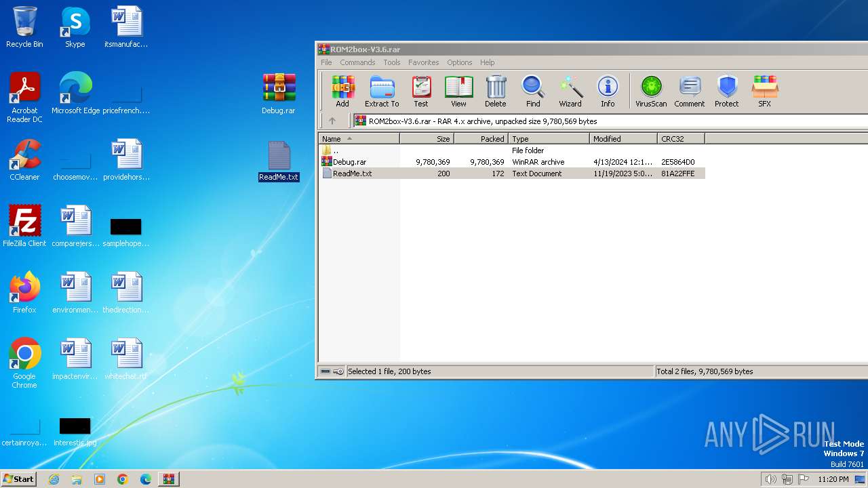The height and width of the screenshot is (488, 868).
Task: Open the Favorites menu
Action: point(423,62)
